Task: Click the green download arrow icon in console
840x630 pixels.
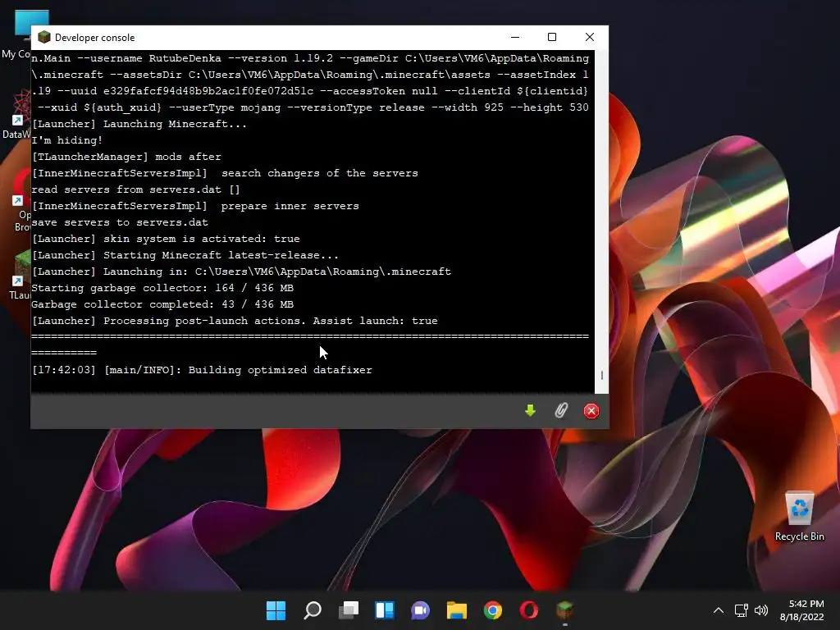Action: click(x=530, y=411)
